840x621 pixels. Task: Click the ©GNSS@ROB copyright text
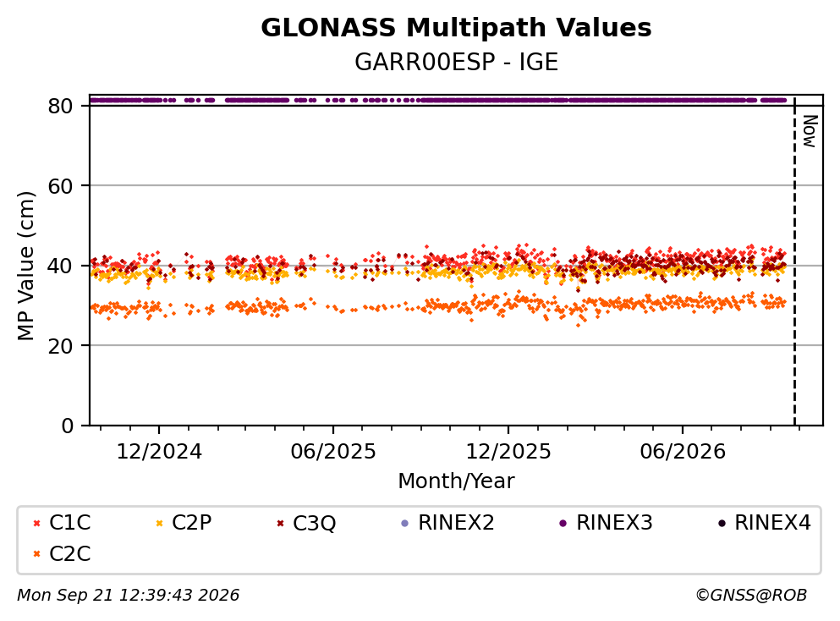coord(751,595)
